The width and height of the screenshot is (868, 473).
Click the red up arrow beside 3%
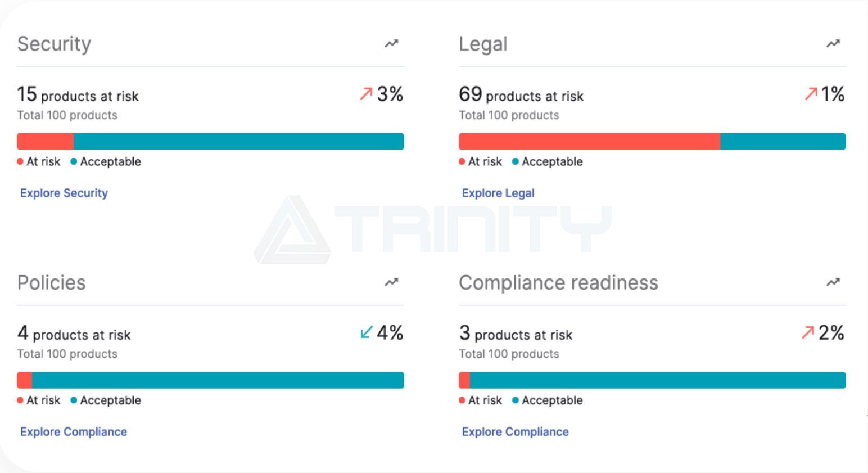click(366, 94)
